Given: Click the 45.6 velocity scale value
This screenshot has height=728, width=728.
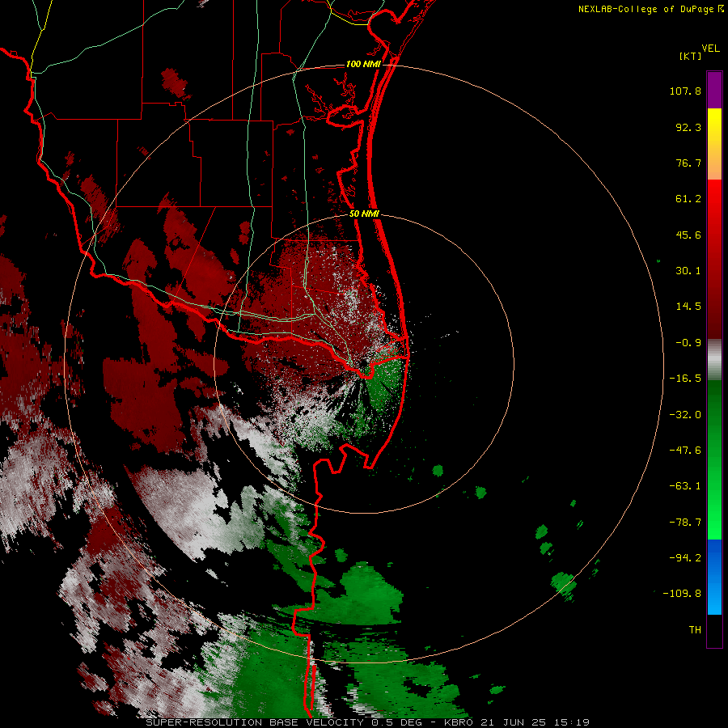Looking at the screenshot, I should pos(688,235).
